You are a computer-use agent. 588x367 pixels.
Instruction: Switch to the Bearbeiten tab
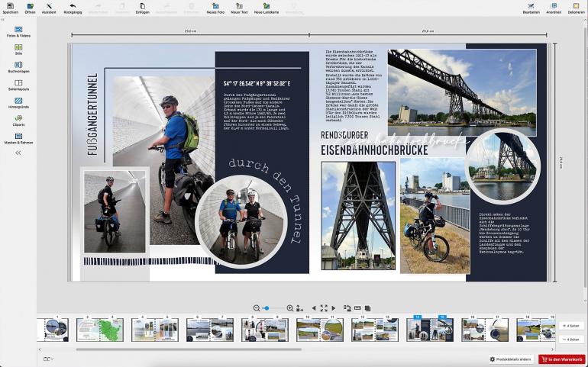click(531, 7)
